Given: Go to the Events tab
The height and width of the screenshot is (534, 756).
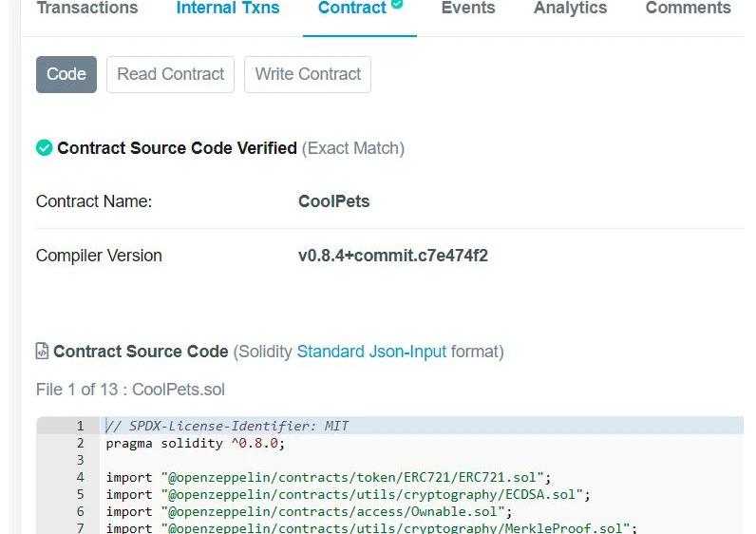Looking at the screenshot, I should click(x=468, y=9).
